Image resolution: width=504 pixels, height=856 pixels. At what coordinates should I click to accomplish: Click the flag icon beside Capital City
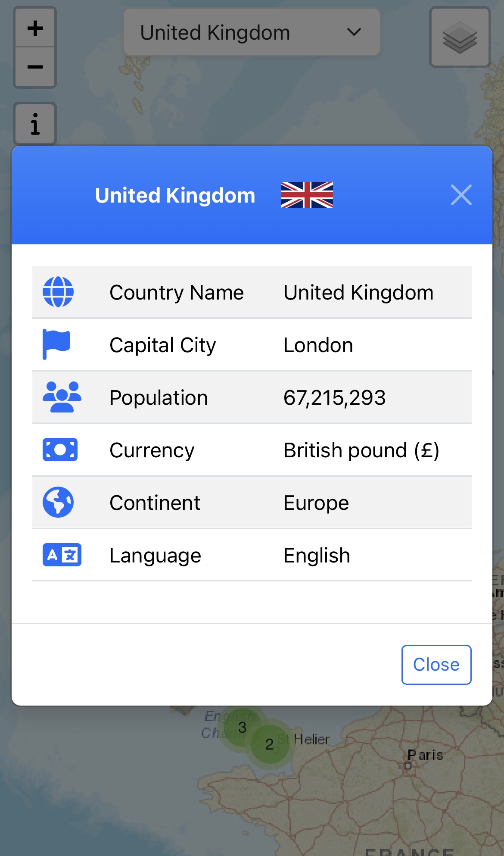(56, 344)
